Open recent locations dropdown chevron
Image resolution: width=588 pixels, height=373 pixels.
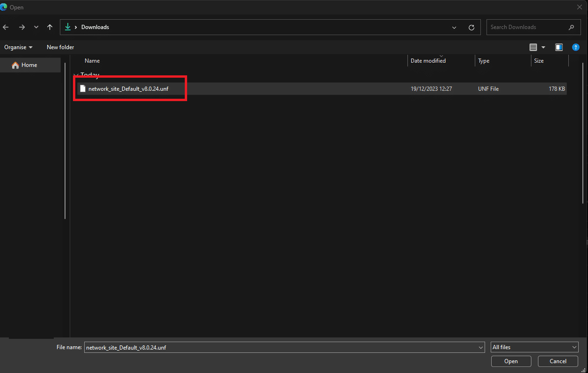pyautogui.click(x=36, y=27)
